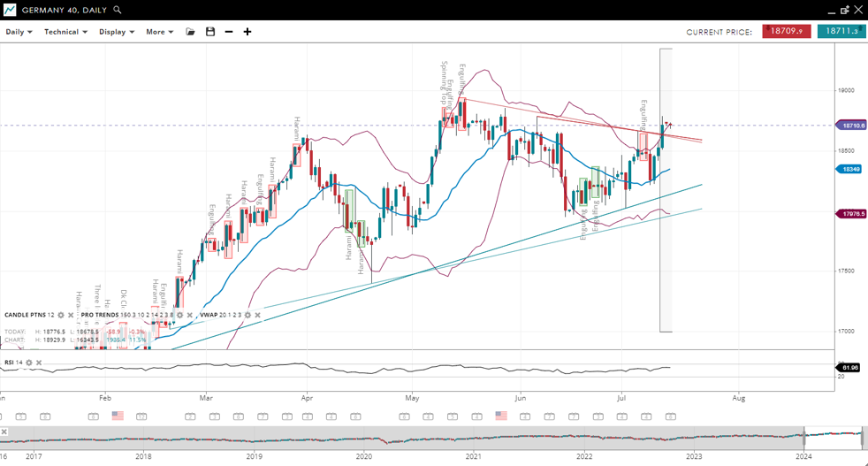Open the More dropdown menu

[x=159, y=32]
